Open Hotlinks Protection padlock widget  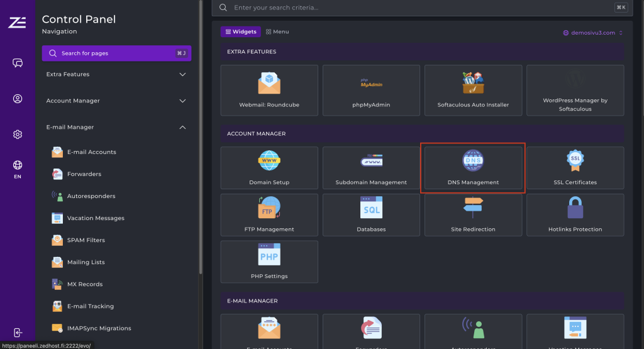pyautogui.click(x=575, y=215)
